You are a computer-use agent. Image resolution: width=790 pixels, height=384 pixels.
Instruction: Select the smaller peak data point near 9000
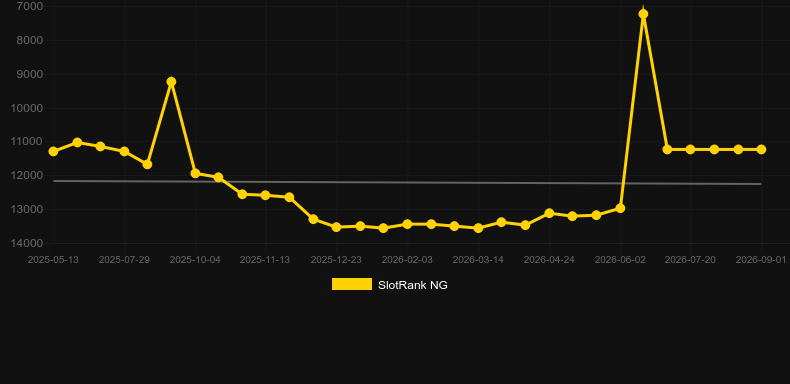tap(171, 82)
